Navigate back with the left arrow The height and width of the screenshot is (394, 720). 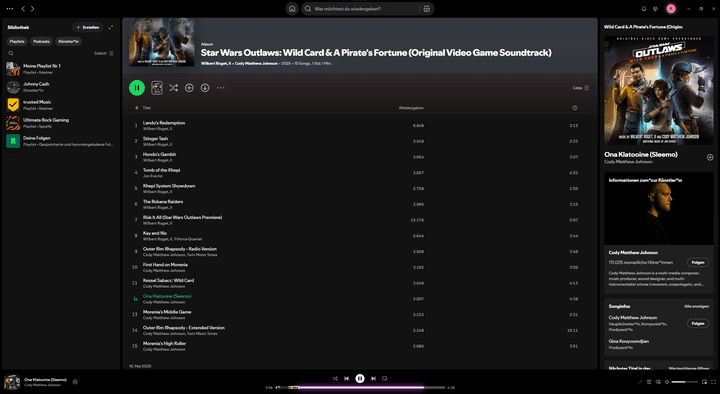tap(23, 9)
